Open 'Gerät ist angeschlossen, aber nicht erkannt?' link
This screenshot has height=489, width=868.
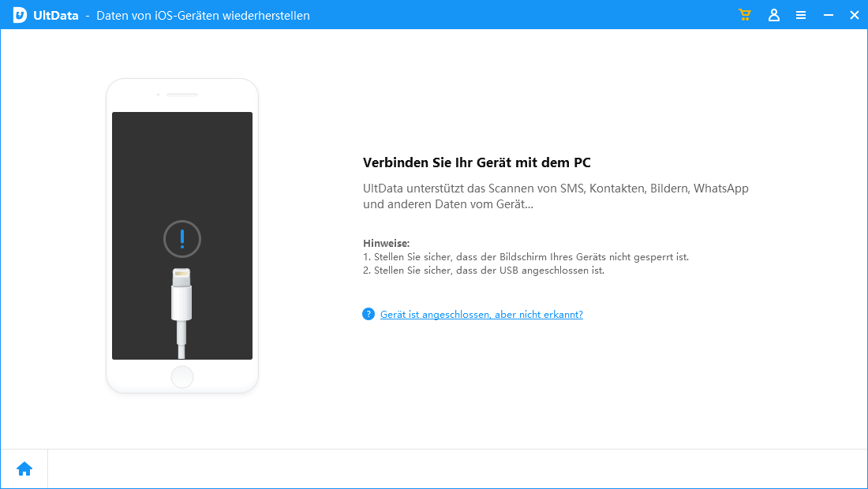coord(481,314)
